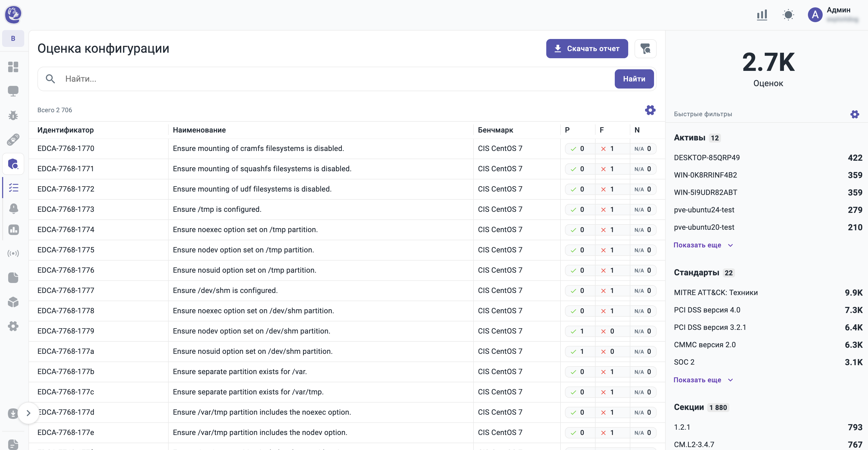Click the bell notifications icon in sidebar

tap(13, 208)
